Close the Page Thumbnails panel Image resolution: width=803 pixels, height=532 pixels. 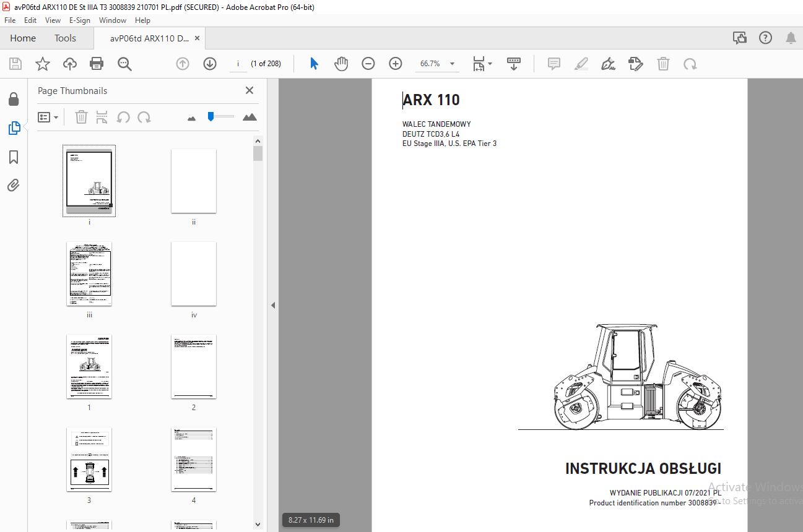pos(250,90)
